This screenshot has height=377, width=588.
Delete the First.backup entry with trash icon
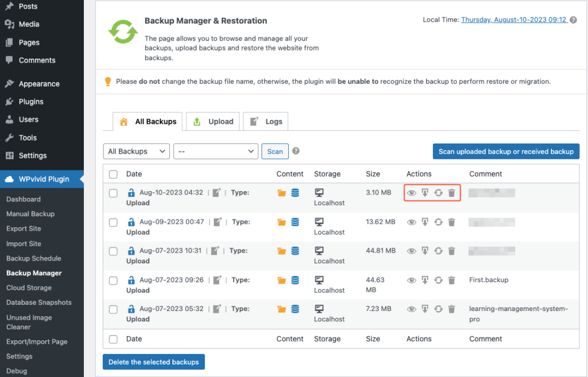(451, 280)
